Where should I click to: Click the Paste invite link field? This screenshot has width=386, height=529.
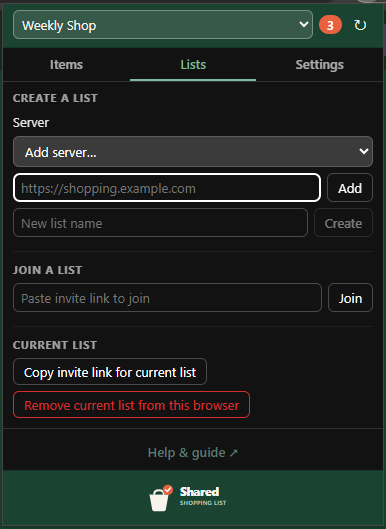click(x=167, y=298)
